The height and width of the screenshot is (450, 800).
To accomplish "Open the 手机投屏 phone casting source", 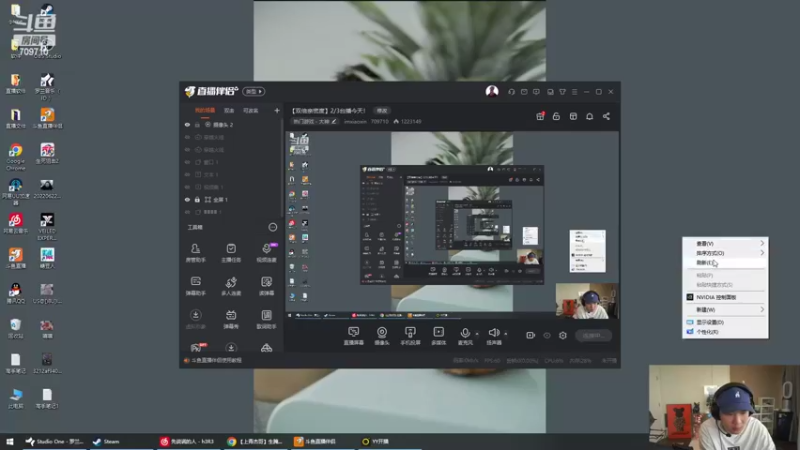I will 410,336.
